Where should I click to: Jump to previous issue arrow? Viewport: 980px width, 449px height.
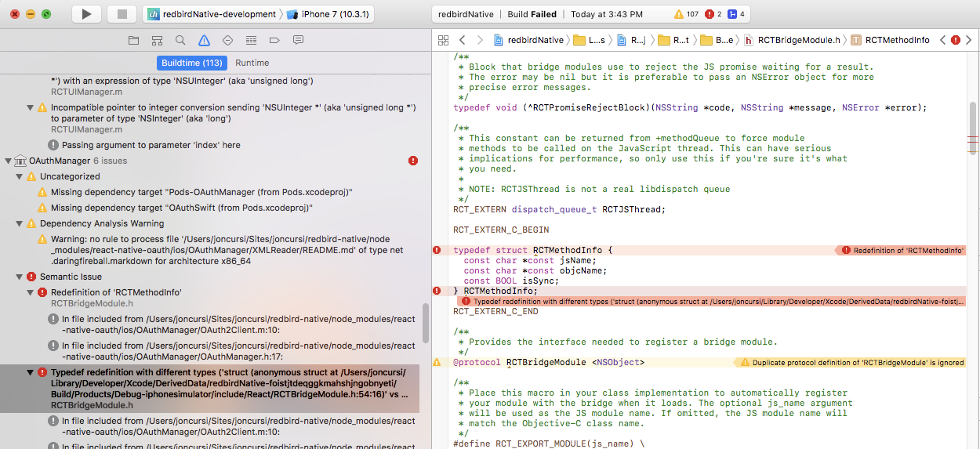[943, 40]
